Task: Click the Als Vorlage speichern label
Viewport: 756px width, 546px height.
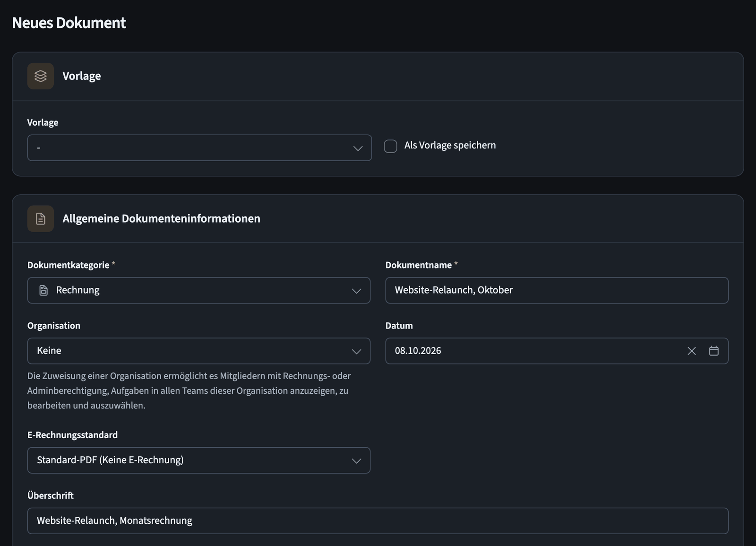Action: pyautogui.click(x=450, y=145)
